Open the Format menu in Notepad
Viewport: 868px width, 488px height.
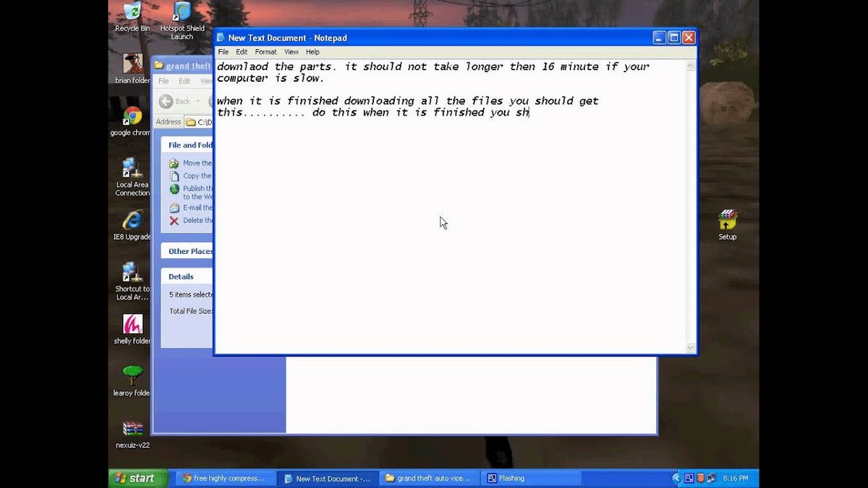coord(265,51)
